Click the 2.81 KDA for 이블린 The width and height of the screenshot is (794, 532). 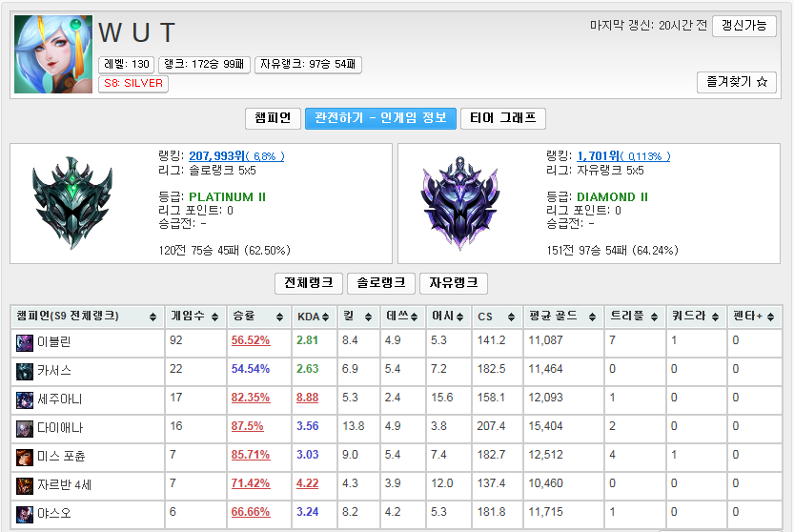click(x=307, y=341)
